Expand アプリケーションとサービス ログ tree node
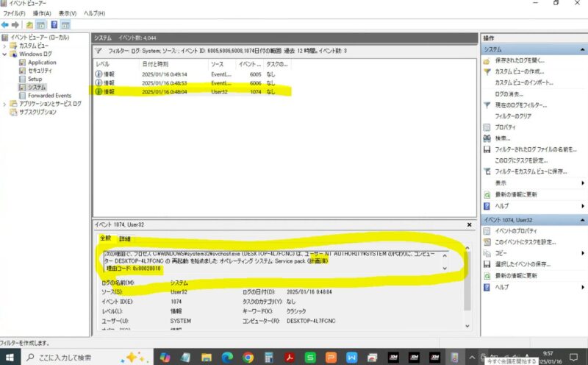Image resolution: width=588 pixels, height=365 pixels. (4, 104)
